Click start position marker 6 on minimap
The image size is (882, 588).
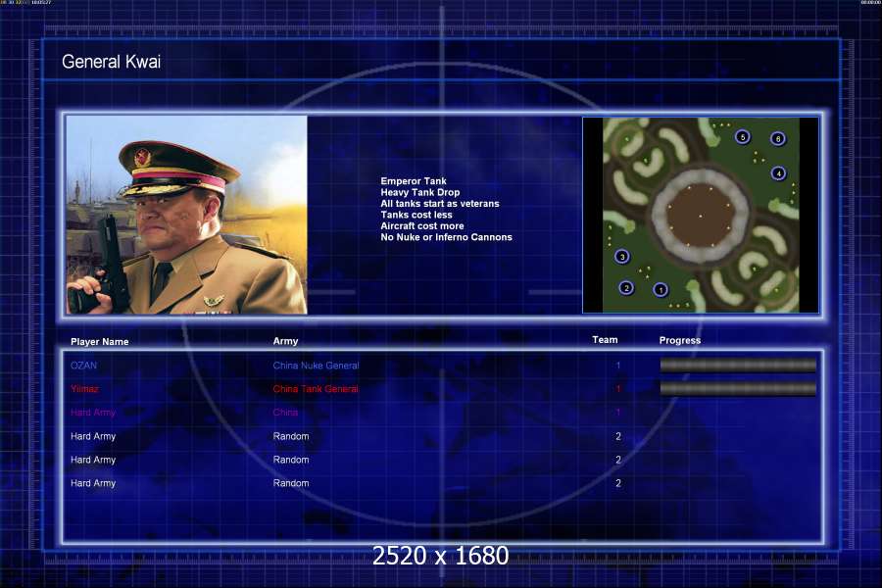778,138
